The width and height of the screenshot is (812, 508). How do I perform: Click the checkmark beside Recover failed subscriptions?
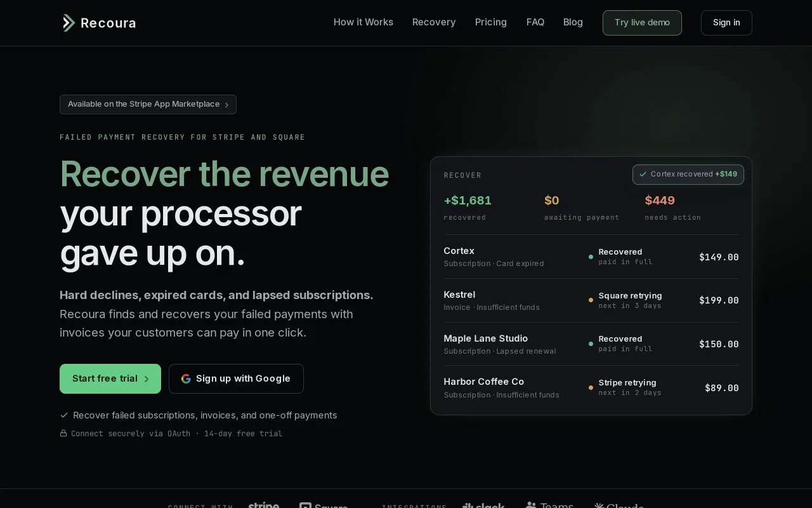tap(64, 415)
